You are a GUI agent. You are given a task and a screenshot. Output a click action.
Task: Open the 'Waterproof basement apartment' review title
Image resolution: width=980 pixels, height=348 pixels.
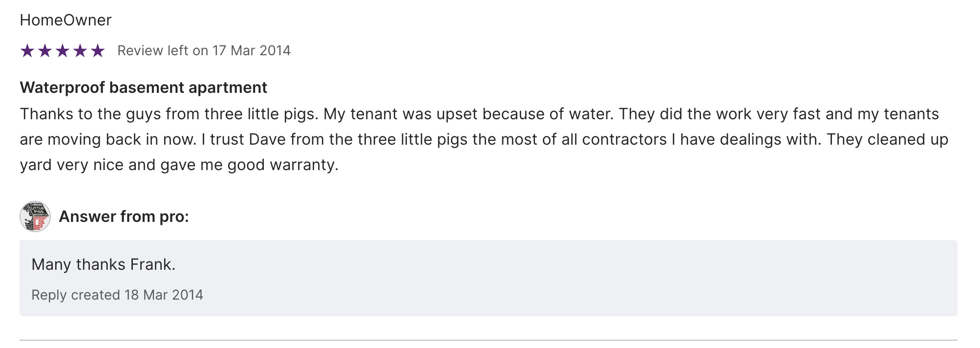coord(143,87)
